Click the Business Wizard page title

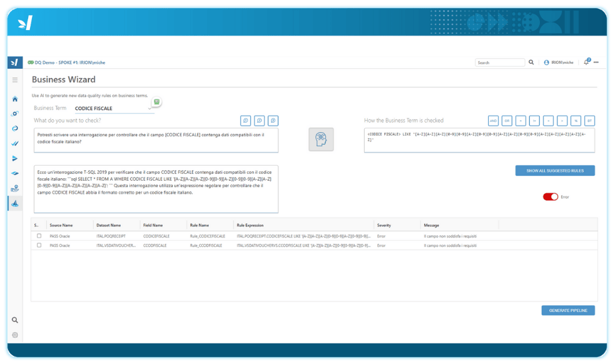[64, 79]
